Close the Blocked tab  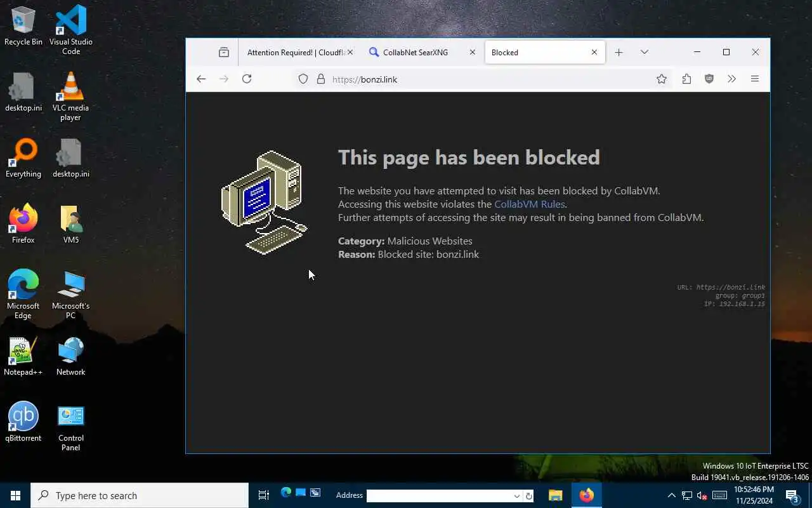[x=594, y=53]
